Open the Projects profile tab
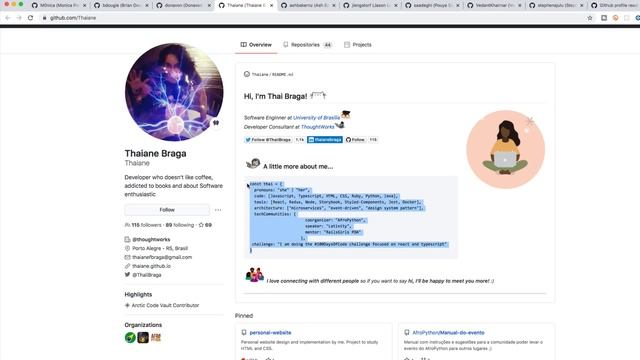The image size is (640, 360). [358, 45]
